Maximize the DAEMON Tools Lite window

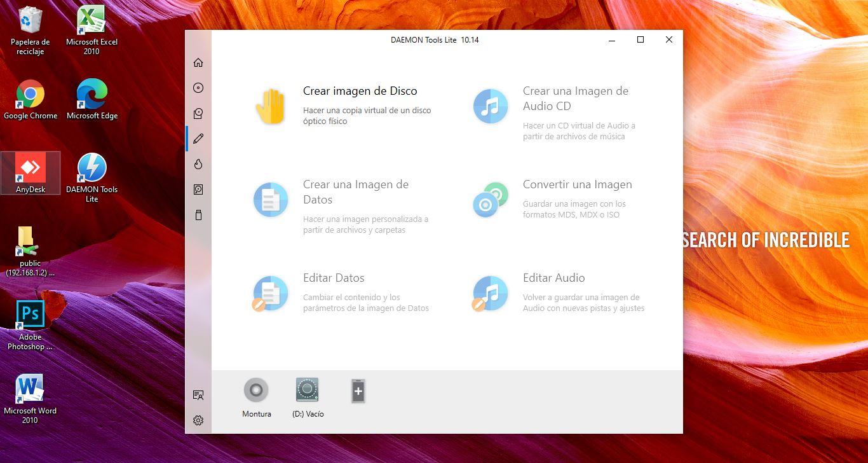tap(641, 39)
